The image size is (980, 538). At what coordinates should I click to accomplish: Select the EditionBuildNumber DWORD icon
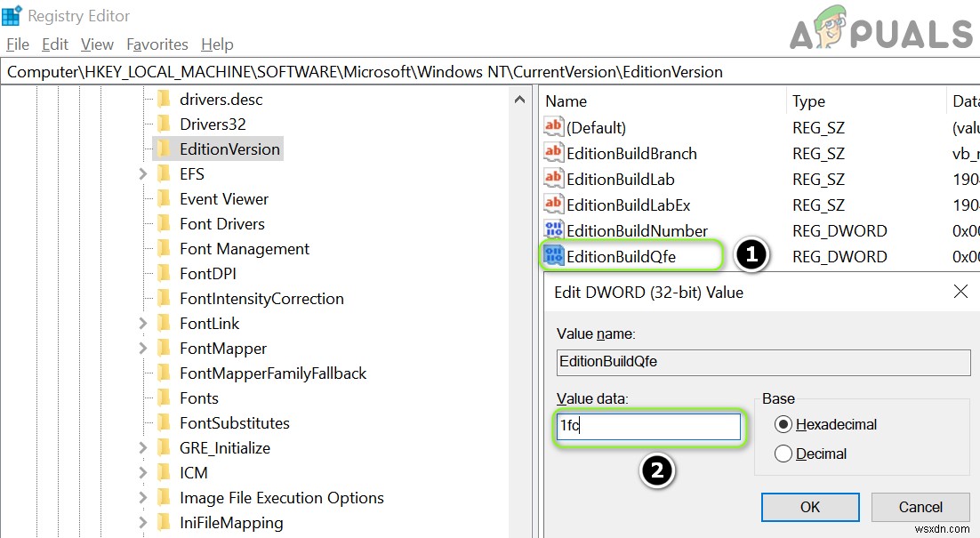point(553,230)
